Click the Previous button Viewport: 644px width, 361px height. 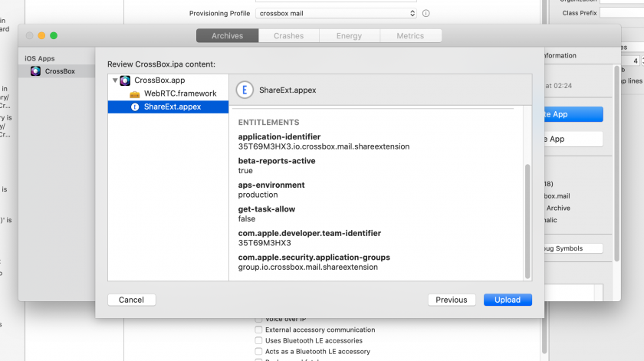[452, 300]
